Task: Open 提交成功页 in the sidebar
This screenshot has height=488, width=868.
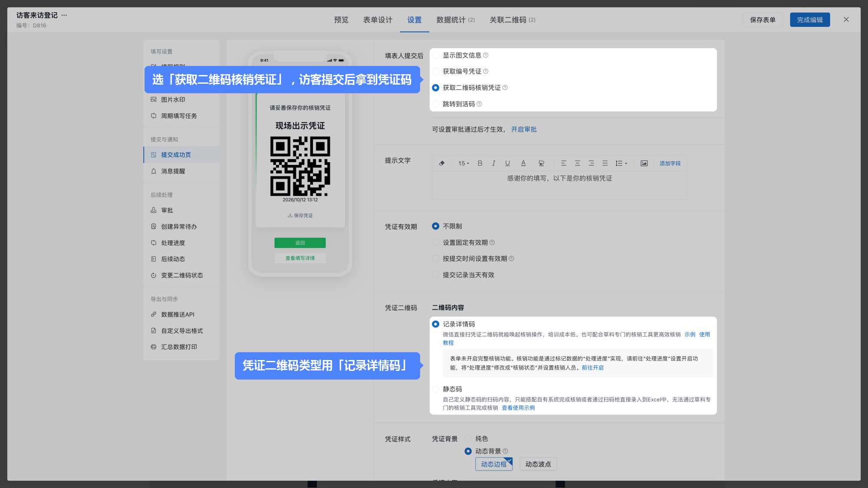Action: click(x=181, y=155)
